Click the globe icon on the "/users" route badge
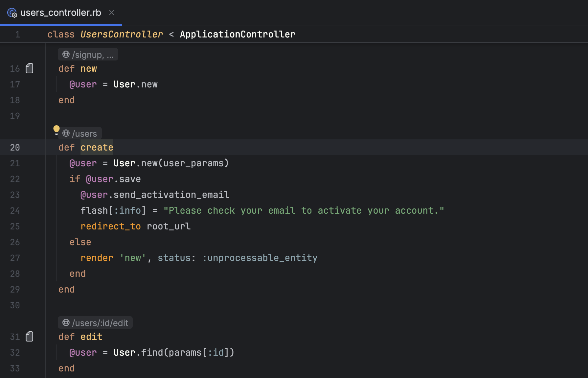Screen dimensions: 588x378 (66, 133)
